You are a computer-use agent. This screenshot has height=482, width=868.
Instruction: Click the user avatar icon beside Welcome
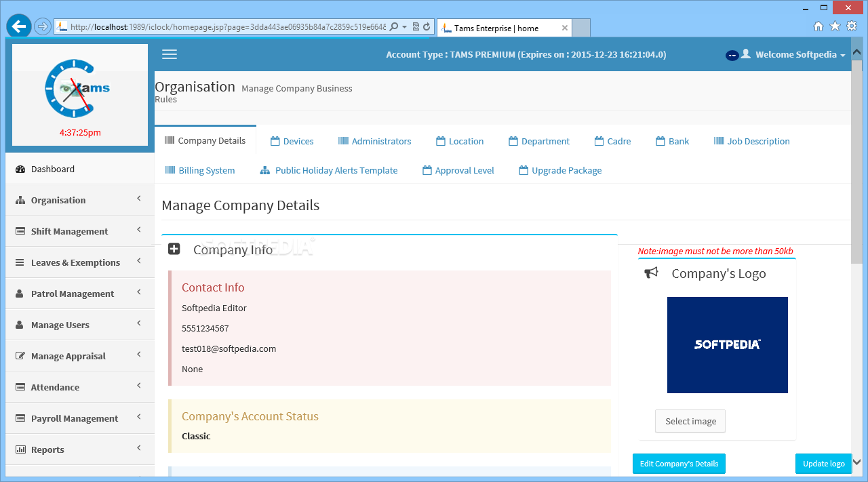[746, 54]
